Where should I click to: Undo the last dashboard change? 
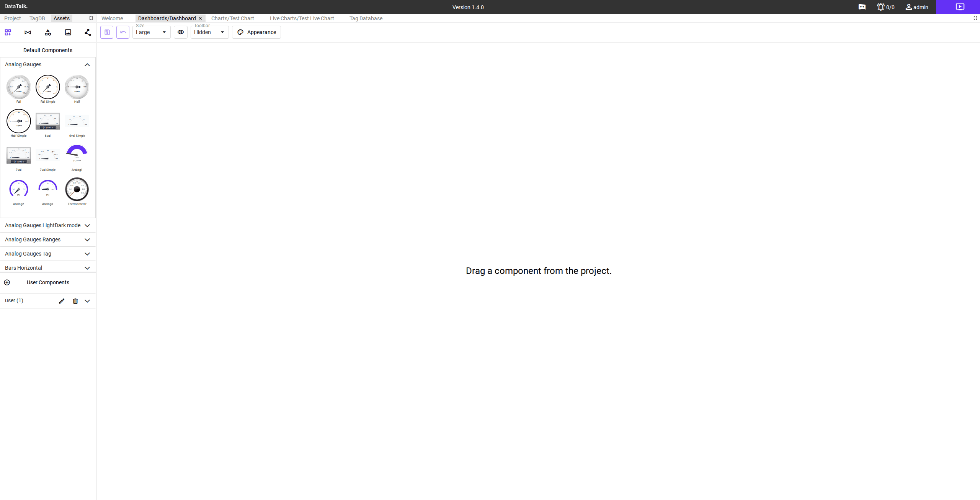coord(123,32)
